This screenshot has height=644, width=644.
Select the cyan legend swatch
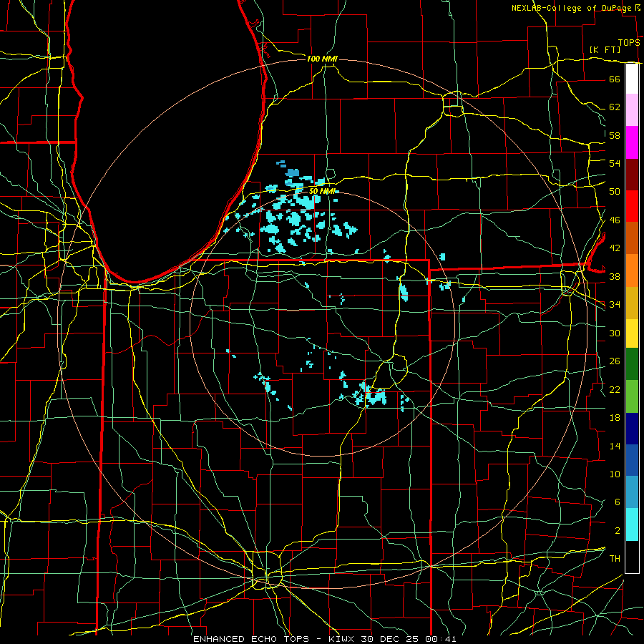tap(632, 525)
